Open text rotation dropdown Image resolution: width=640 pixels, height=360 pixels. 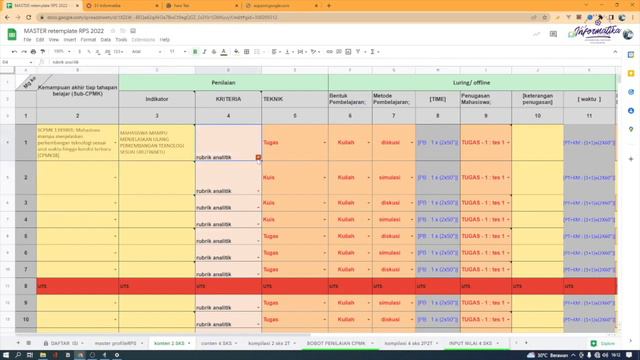315,52
